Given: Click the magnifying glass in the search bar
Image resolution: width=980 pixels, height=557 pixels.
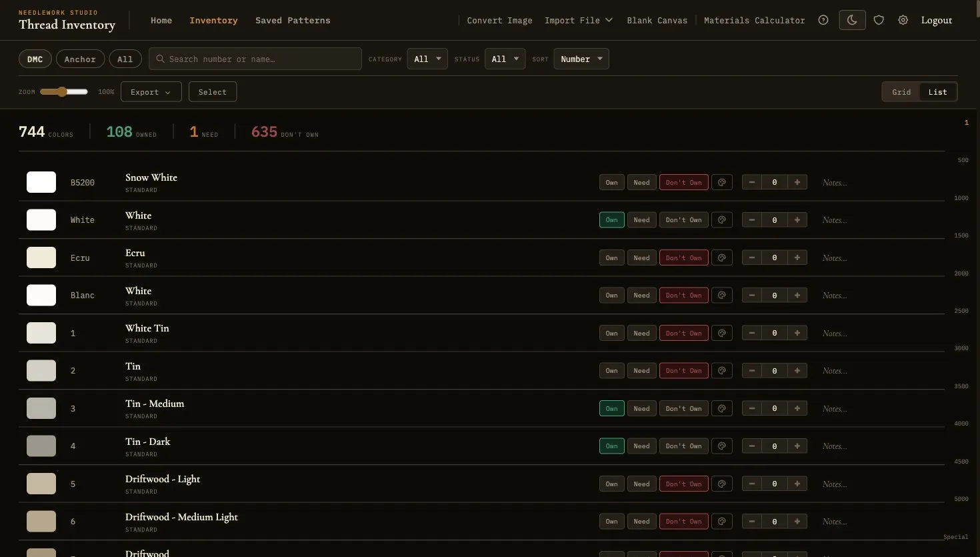Looking at the screenshot, I should click(x=160, y=59).
